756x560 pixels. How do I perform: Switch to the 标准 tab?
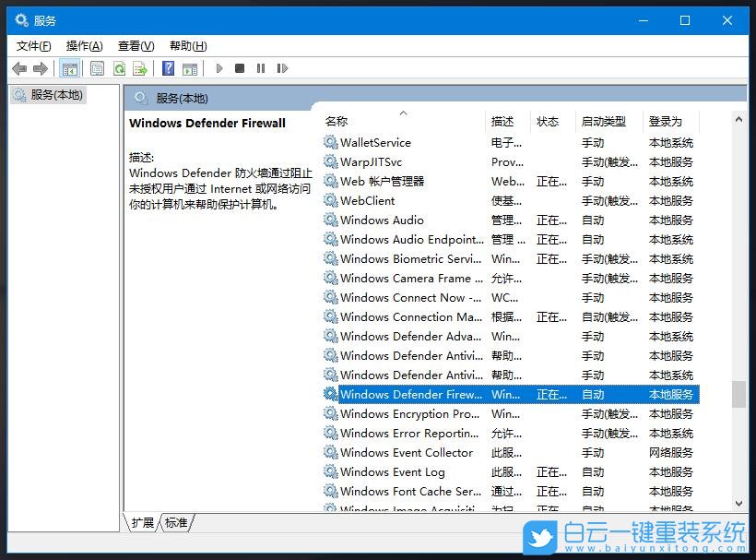[x=175, y=522]
